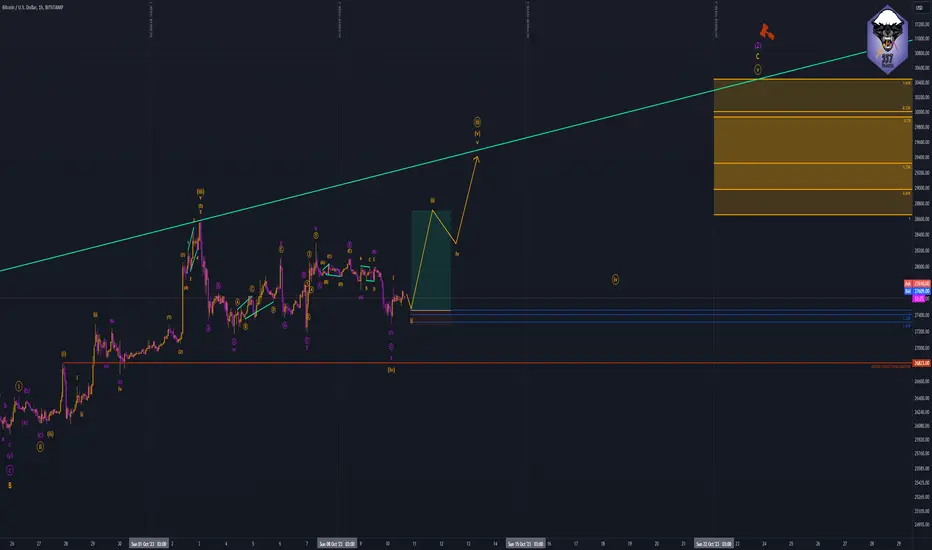Select the red horizontal invalidation line
The width and height of the screenshot is (932, 550).
coord(487,363)
